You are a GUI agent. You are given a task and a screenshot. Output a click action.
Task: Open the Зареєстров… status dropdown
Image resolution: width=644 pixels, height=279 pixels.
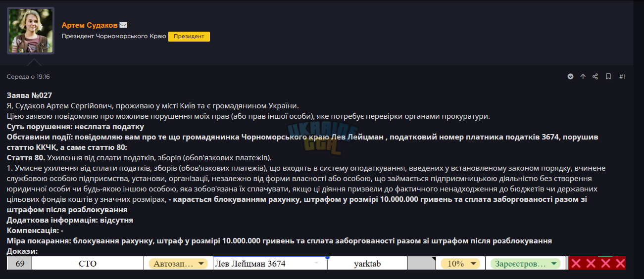(x=525, y=264)
